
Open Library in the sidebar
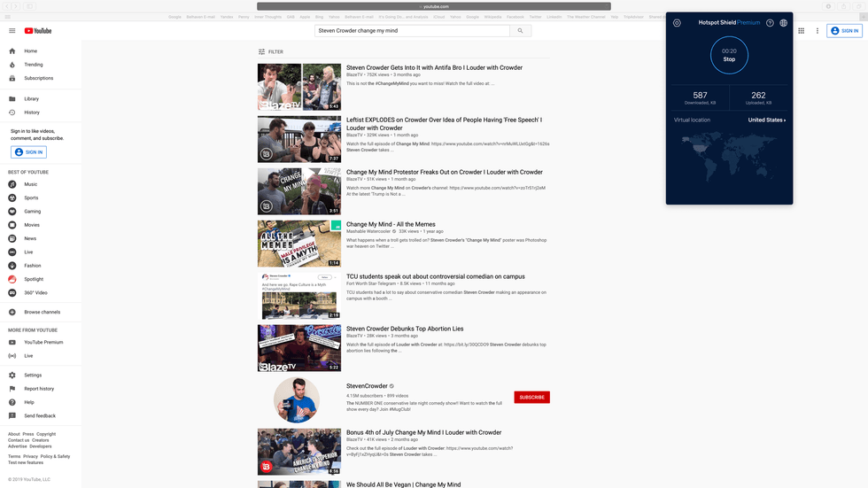31,99
